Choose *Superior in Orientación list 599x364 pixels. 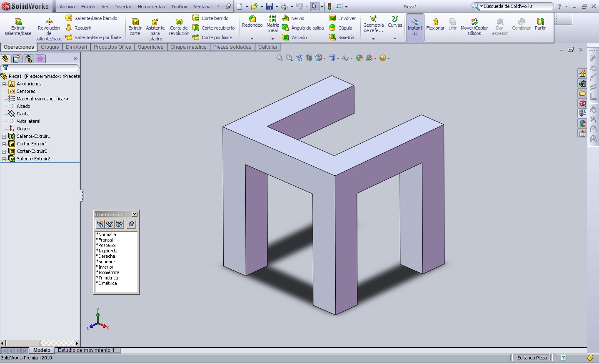[x=105, y=262]
